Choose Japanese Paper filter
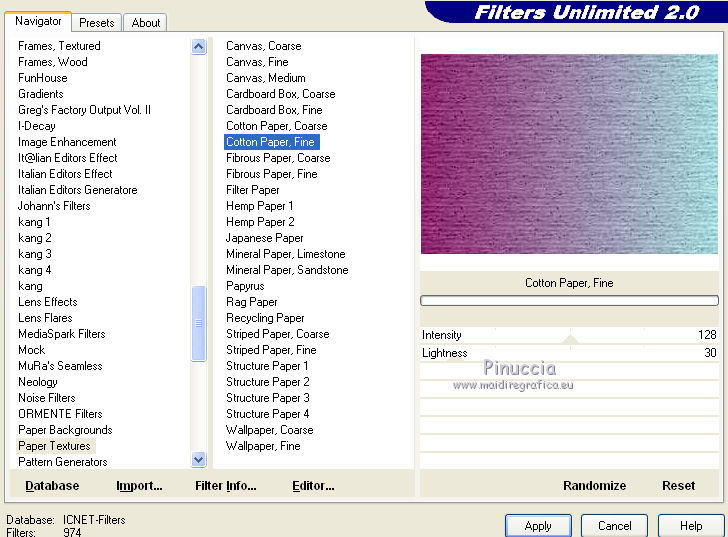 pos(264,238)
